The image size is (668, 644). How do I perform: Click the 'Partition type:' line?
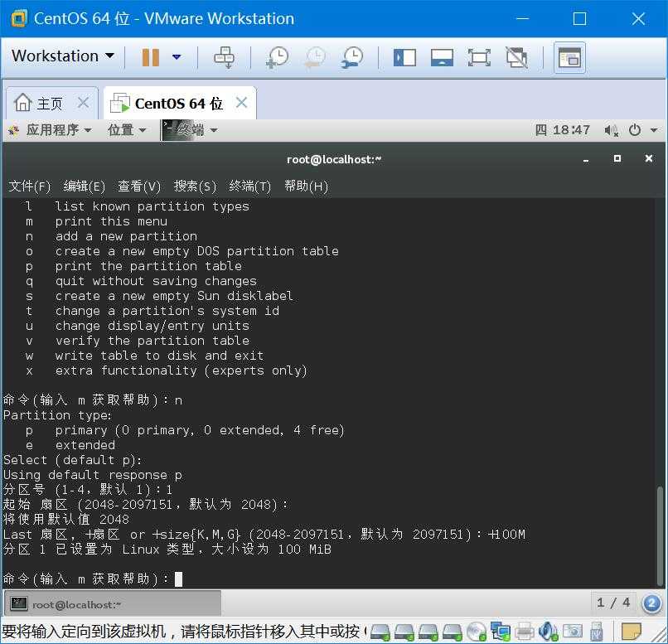57,415
